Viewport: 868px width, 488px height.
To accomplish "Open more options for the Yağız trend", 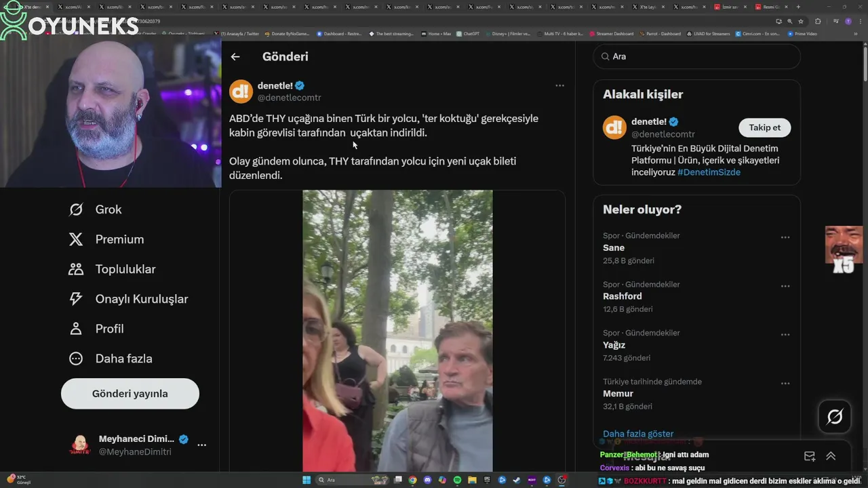I will [785, 335].
